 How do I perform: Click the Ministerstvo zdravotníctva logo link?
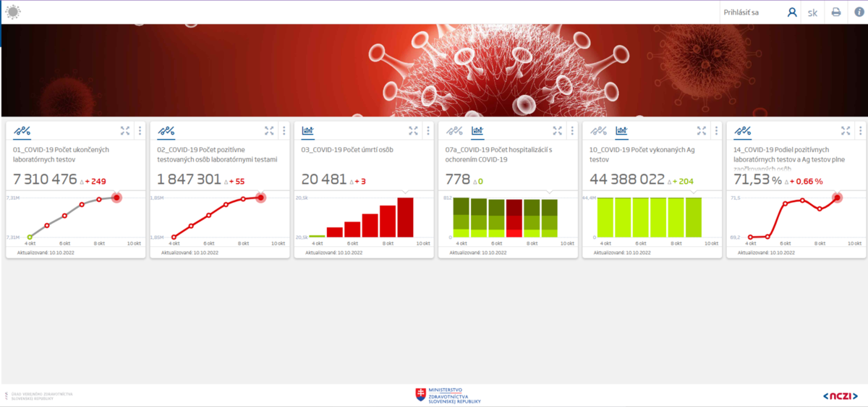click(448, 395)
